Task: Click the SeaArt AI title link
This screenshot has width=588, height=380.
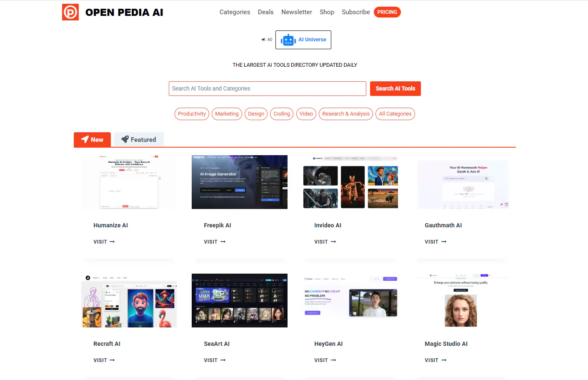Action: click(x=217, y=344)
